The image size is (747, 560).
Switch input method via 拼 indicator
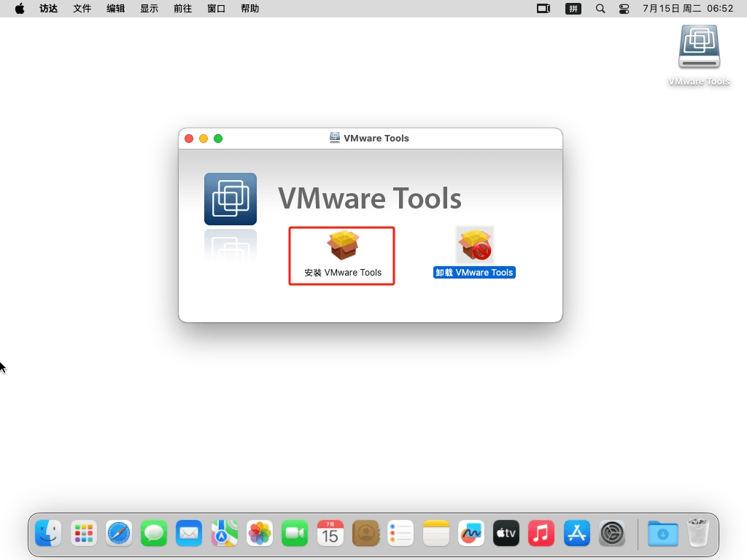pyautogui.click(x=573, y=9)
